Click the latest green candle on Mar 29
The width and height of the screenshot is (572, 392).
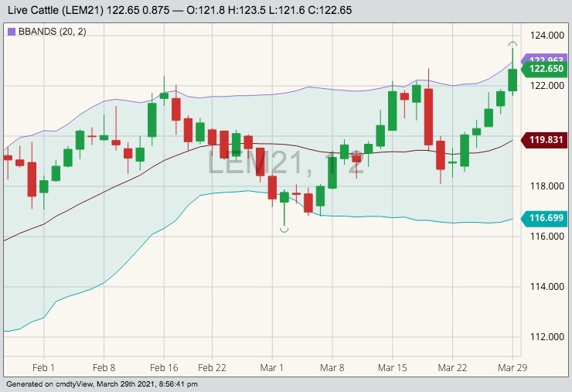click(x=512, y=80)
